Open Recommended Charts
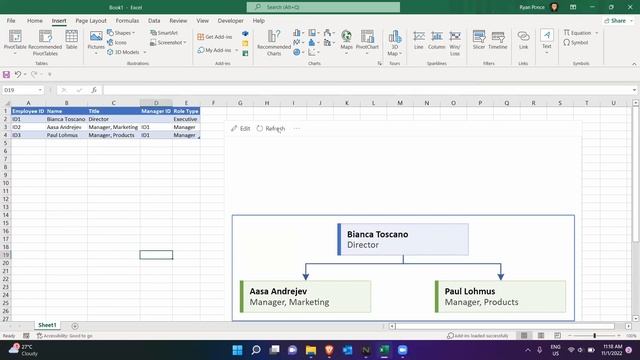640x360 pixels. [274, 42]
